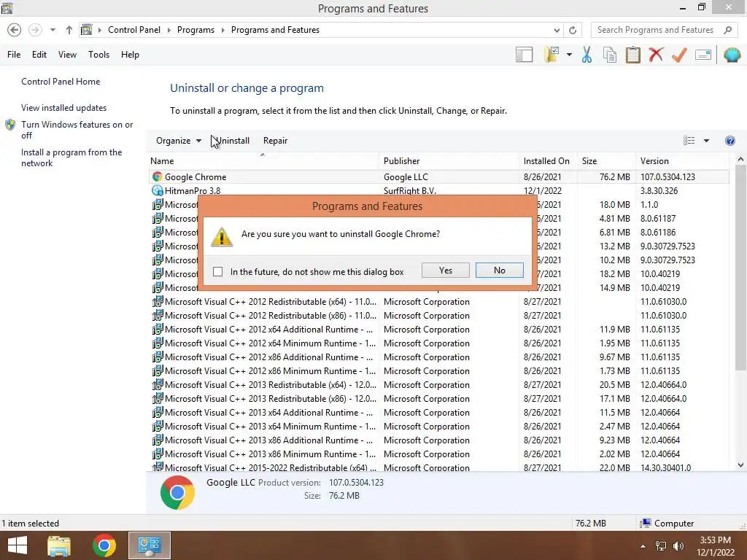Click the scrollbar up arrow
The height and width of the screenshot is (560, 747).
pos(740,160)
